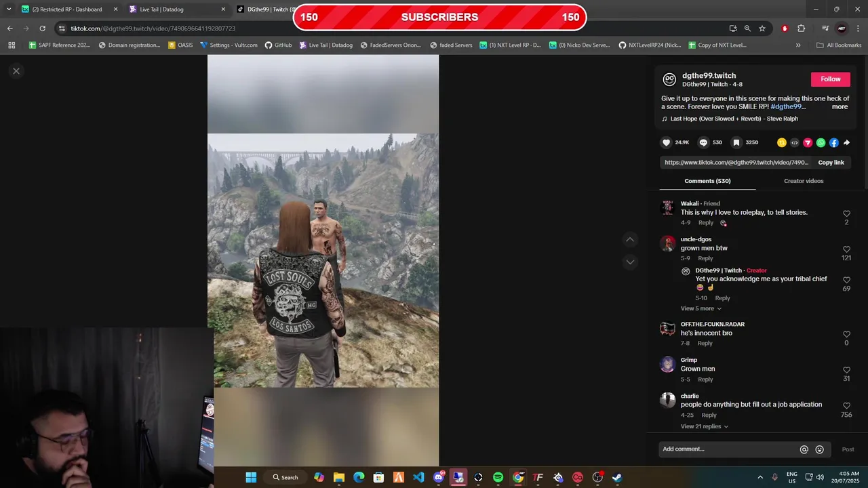Like the TikTok video with heart icon
Viewport: 868px width, 488px height.
[x=666, y=142]
